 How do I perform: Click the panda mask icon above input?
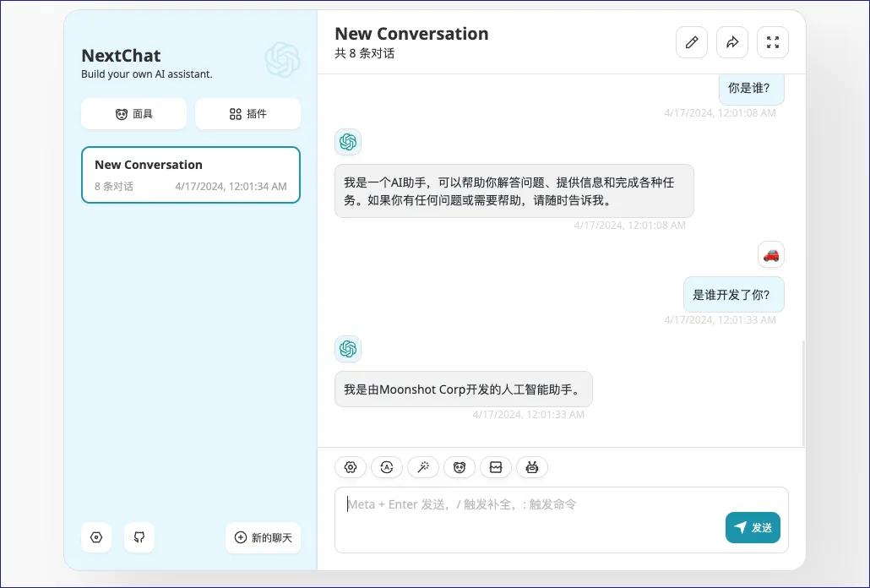[x=459, y=467]
